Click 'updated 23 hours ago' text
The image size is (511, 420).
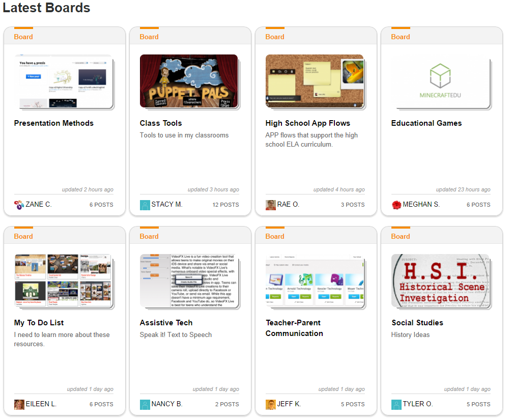[x=463, y=190]
